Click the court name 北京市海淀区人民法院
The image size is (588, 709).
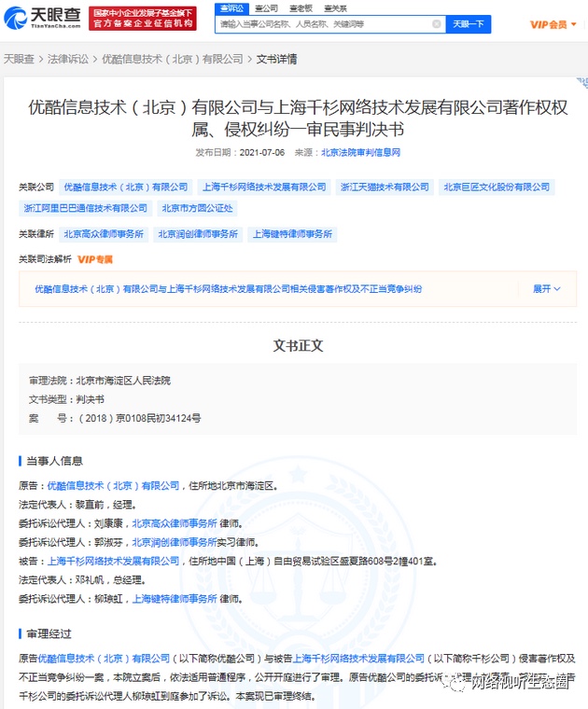tap(123, 381)
